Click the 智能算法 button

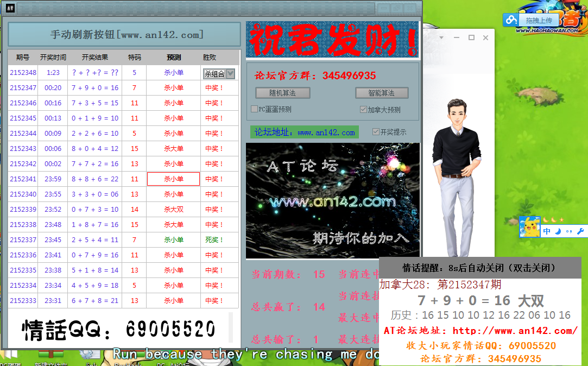coord(381,93)
